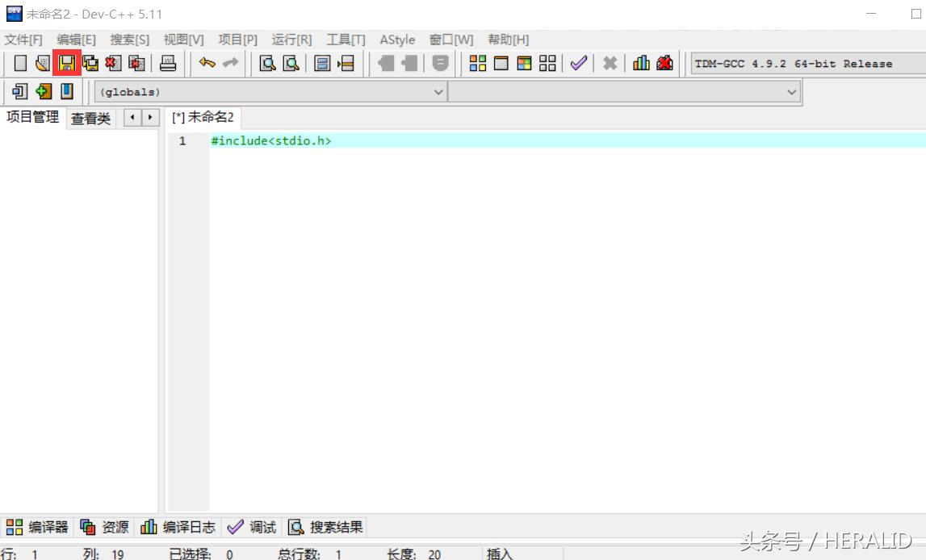Open the 运行[R] menu

[x=291, y=40]
